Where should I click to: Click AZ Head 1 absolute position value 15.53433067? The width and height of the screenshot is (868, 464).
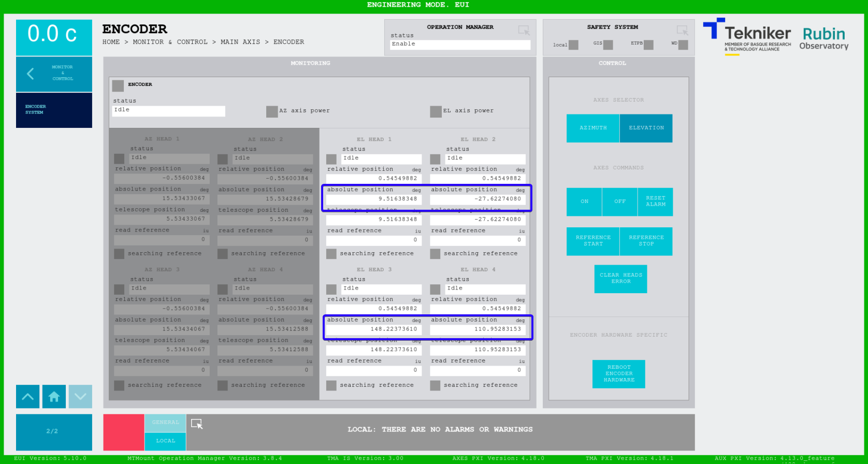coord(162,199)
